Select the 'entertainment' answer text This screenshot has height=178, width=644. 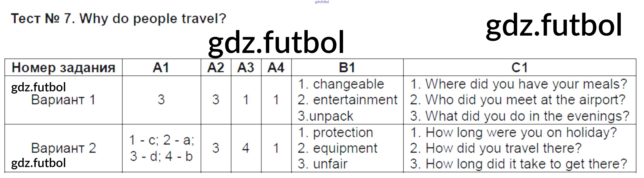pyautogui.click(x=355, y=100)
